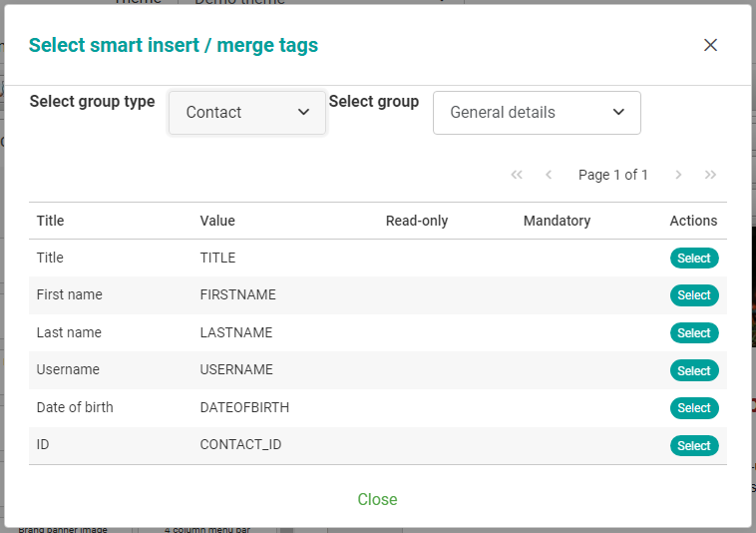
Task: Sort by the Title column header
Action: coord(50,221)
